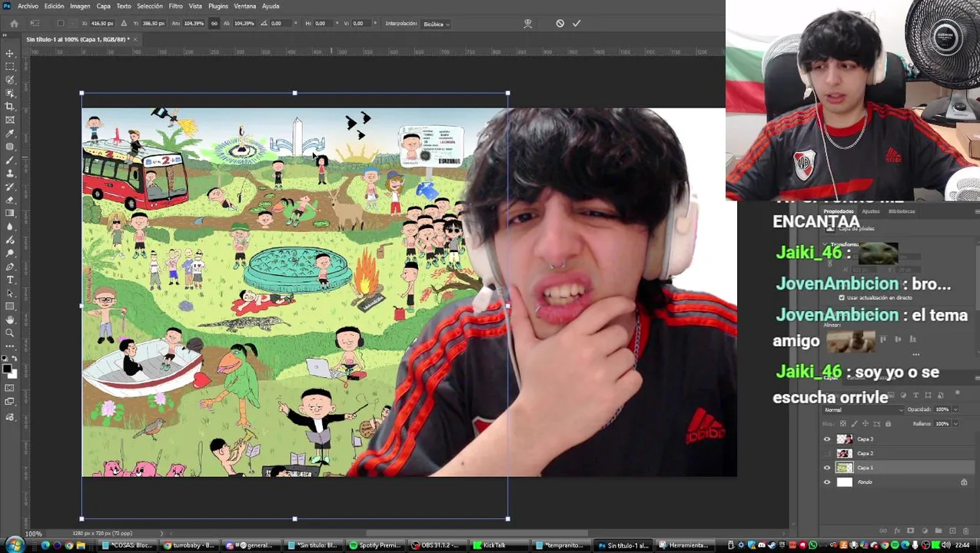Image resolution: width=980 pixels, height=553 pixels.
Task: Open the Ayuda menu
Action: (271, 6)
